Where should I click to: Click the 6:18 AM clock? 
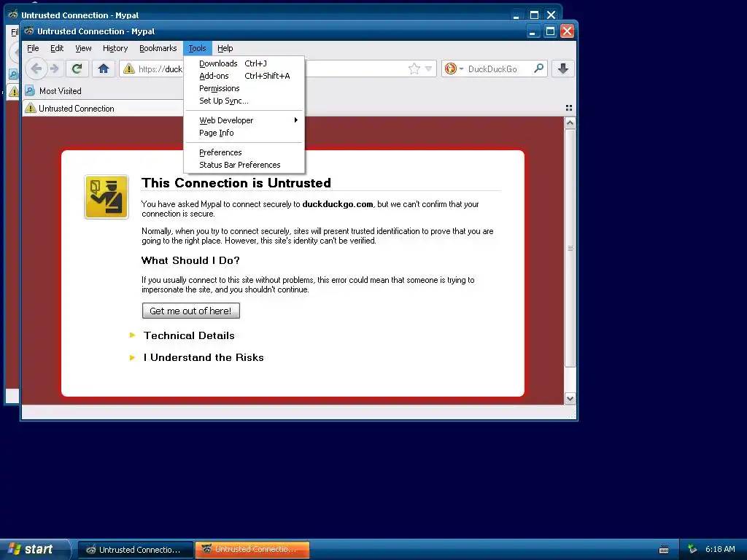[720, 549]
